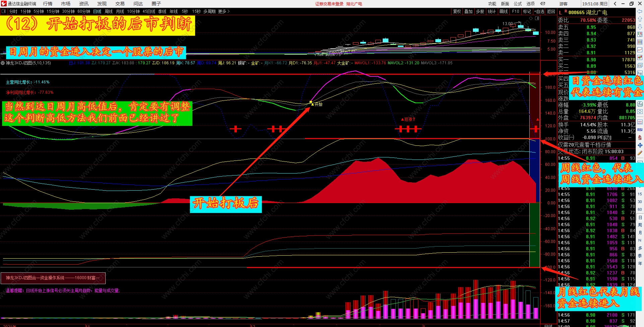Image resolution: width=644 pixels, height=327 pixels.
Task: Click the 统计 button
Action: point(492,11)
